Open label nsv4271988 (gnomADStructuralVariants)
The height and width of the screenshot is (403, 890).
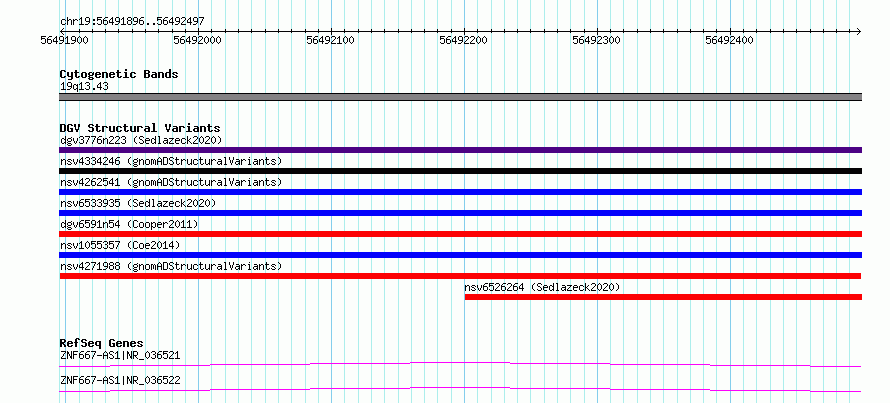pos(171,266)
